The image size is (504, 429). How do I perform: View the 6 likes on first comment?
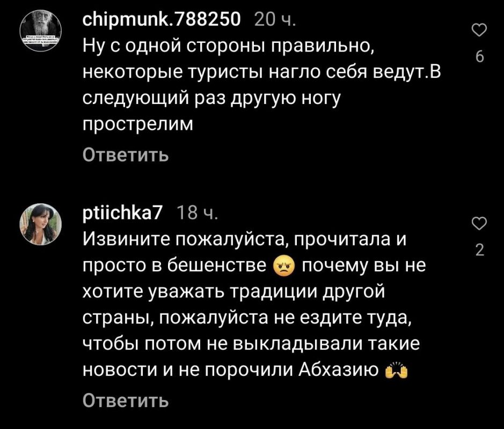pos(479,57)
